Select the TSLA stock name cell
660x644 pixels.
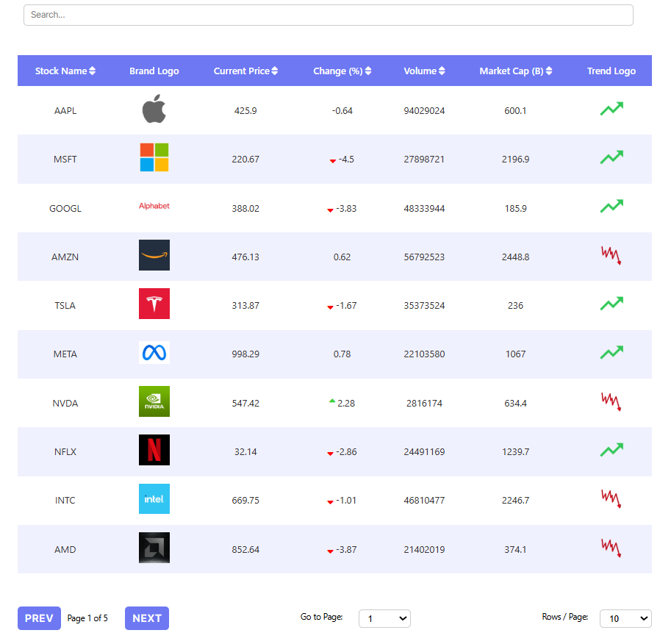(x=65, y=306)
